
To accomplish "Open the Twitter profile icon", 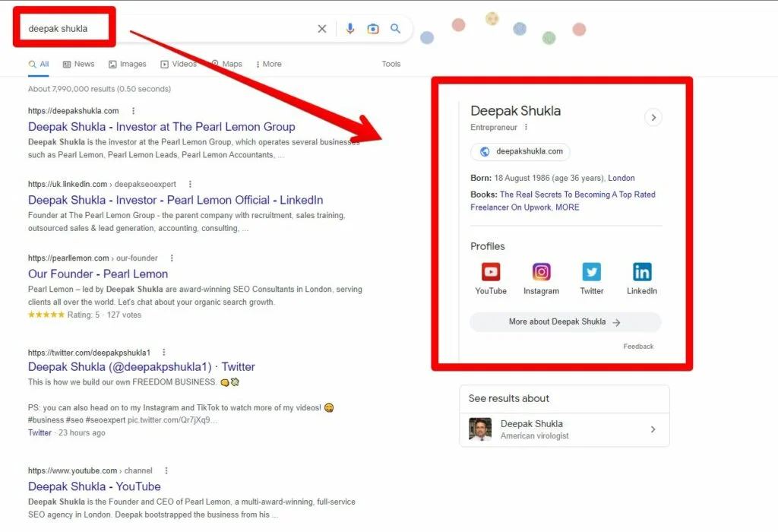I will point(591,272).
